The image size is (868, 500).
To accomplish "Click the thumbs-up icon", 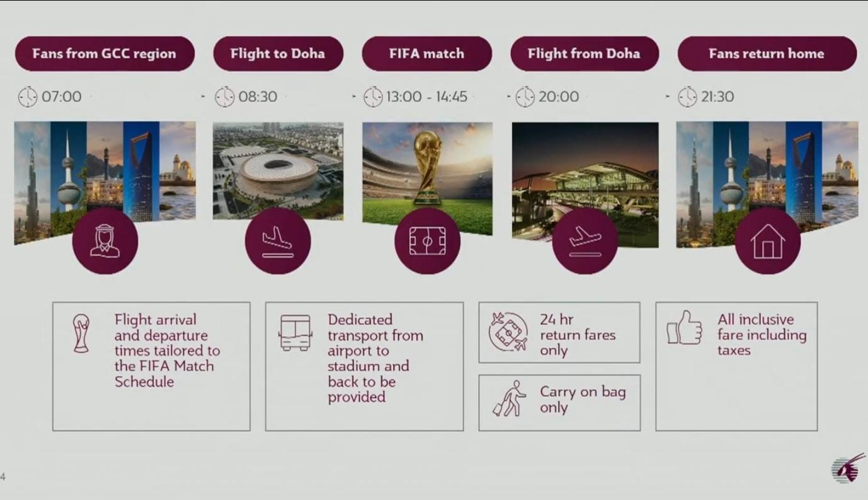I will point(684,328).
